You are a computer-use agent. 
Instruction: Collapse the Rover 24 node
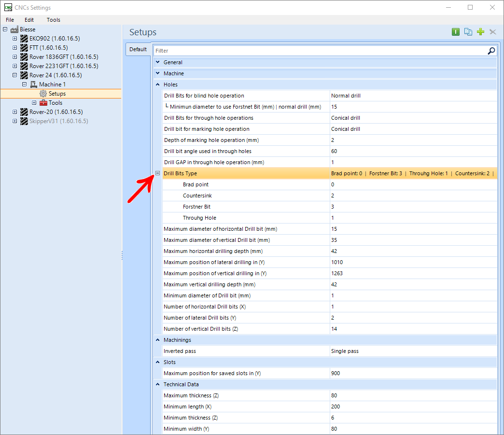click(15, 75)
